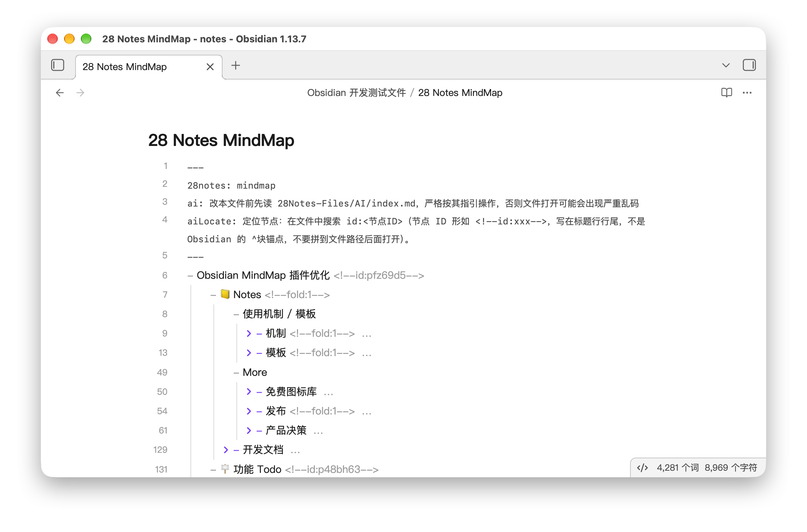Click the fold:1 comment after Notes
The width and height of the screenshot is (807, 532).
[297, 294]
